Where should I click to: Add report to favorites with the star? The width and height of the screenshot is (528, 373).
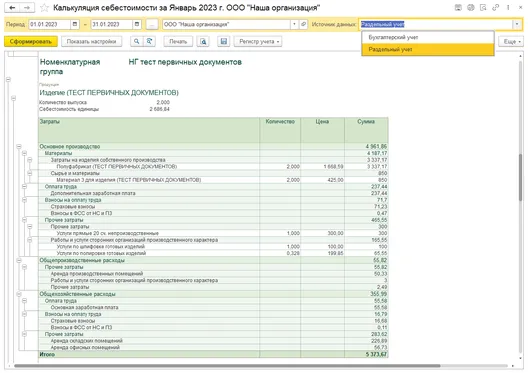(x=44, y=7)
